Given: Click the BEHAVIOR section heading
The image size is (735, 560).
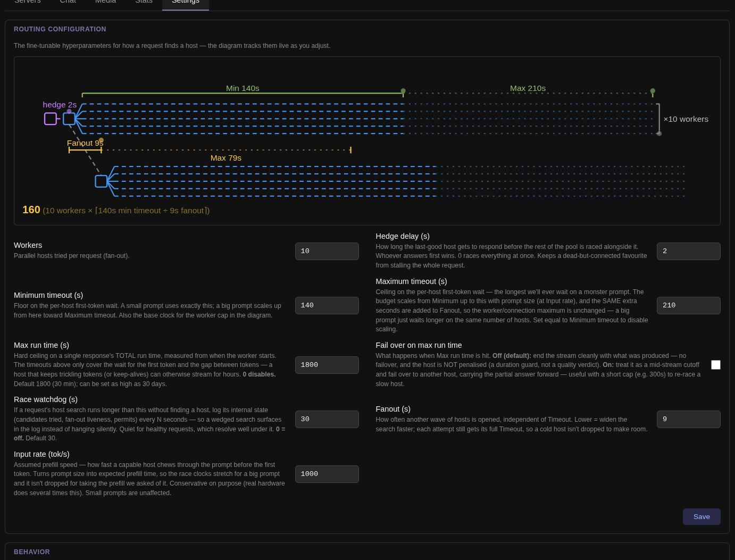Looking at the screenshot, I should coord(32,552).
